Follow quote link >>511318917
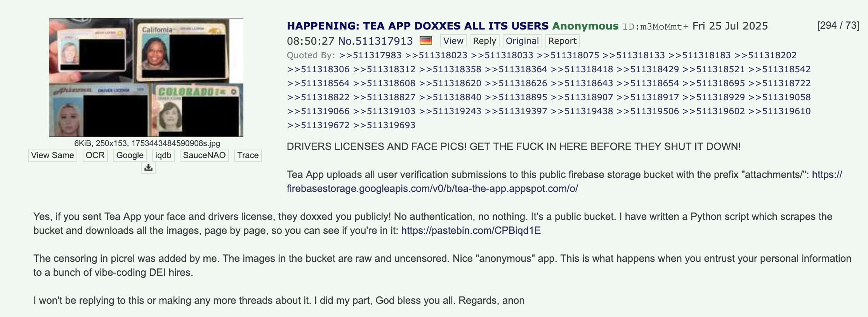Image resolution: width=868 pixels, height=317 pixels. click(648, 97)
